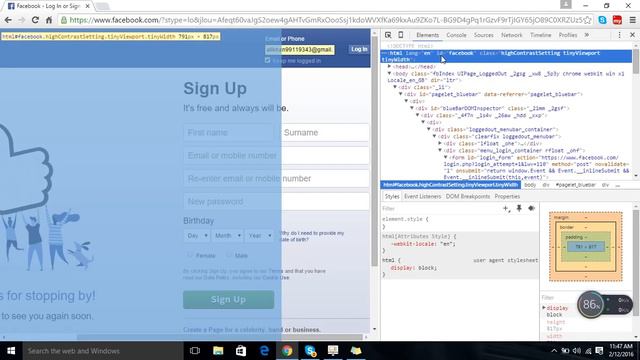Open the Year birthday dropdown
The image size is (640, 360).
point(260,236)
